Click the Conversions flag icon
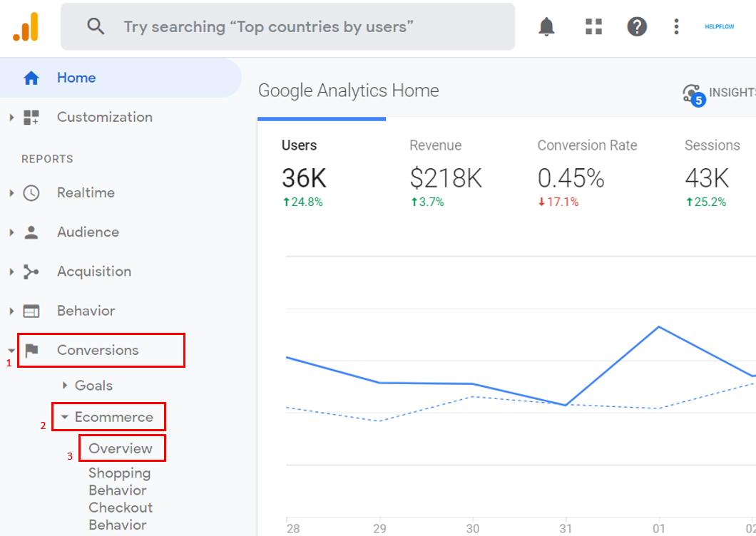 point(32,351)
